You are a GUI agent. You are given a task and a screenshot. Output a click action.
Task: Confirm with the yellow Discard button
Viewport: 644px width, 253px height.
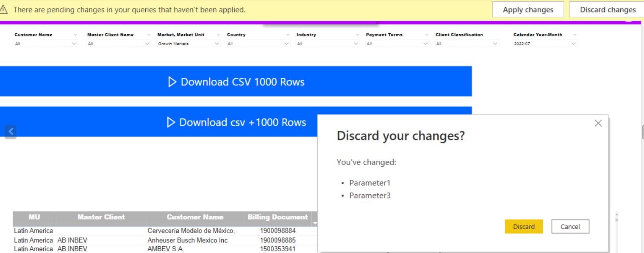point(524,226)
